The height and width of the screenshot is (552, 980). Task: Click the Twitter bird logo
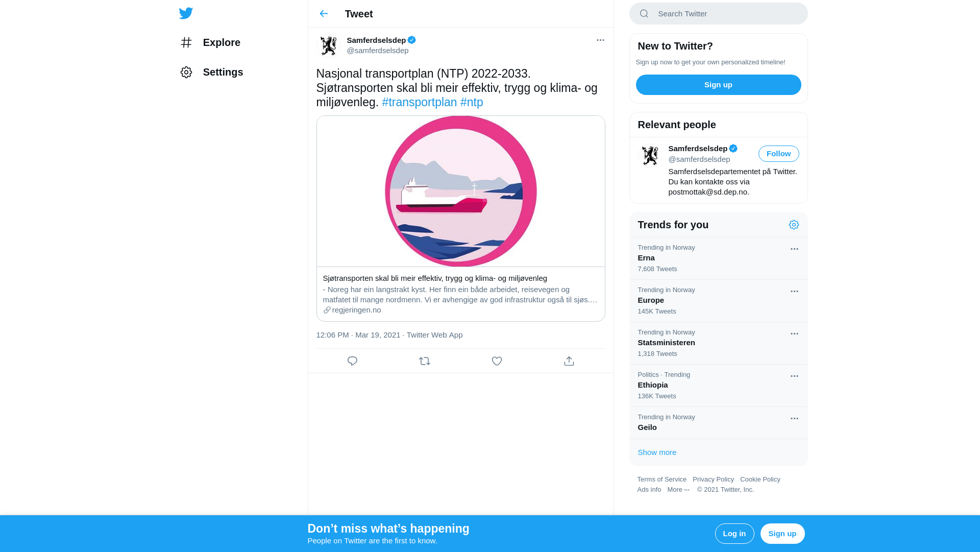click(186, 13)
